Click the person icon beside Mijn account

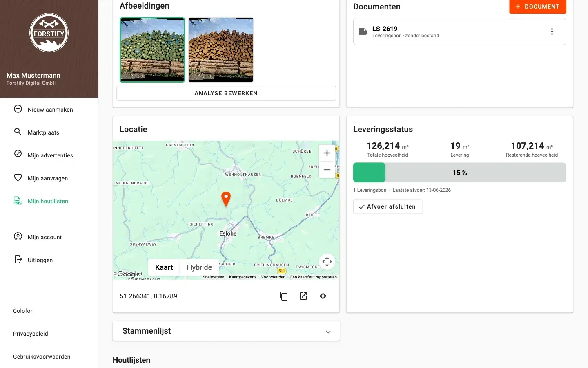coord(18,236)
